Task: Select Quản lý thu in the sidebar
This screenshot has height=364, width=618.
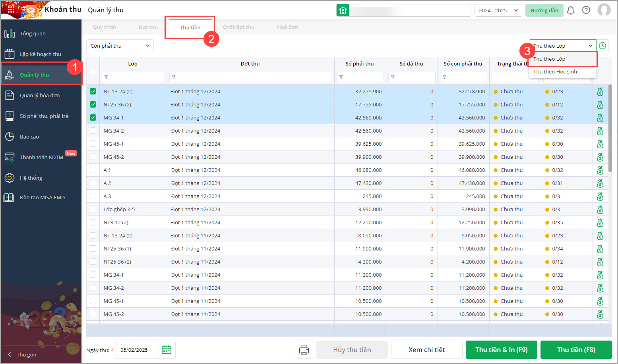Action: coord(41,75)
